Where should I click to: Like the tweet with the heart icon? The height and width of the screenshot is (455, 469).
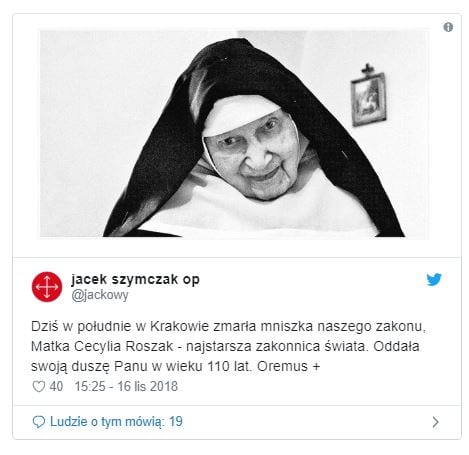pos(39,387)
